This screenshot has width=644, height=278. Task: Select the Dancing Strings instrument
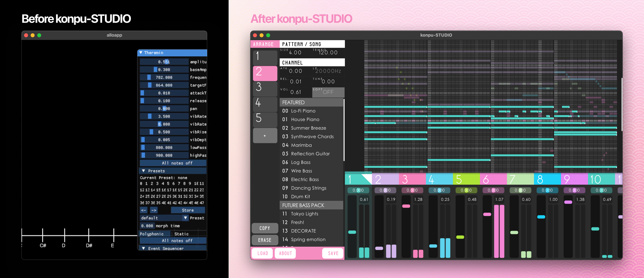click(x=311, y=188)
